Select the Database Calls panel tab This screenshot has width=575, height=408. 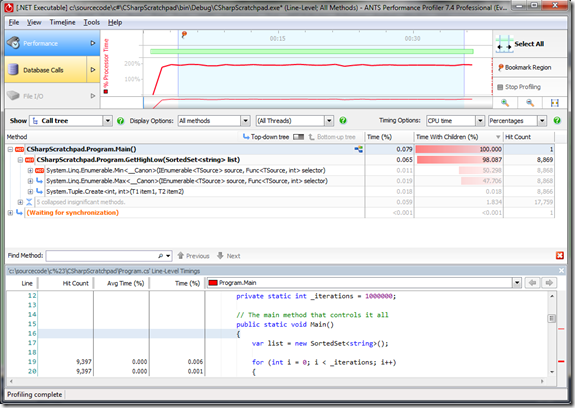pyautogui.click(x=46, y=70)
